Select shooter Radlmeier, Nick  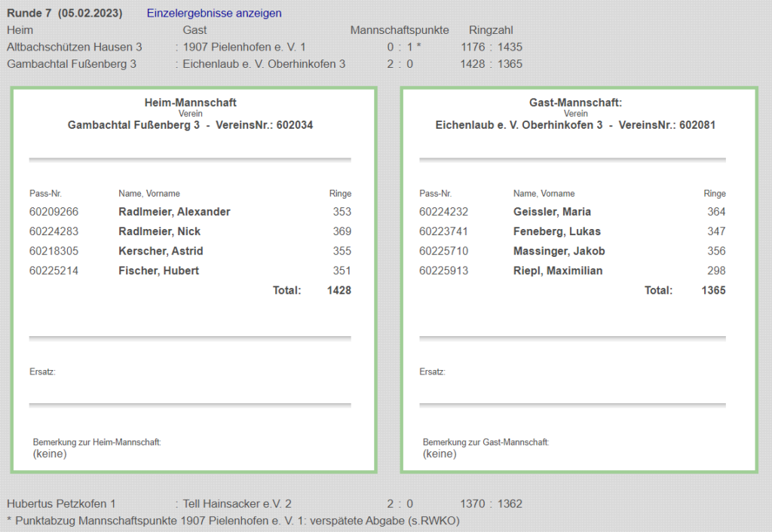tap(159, 231)
